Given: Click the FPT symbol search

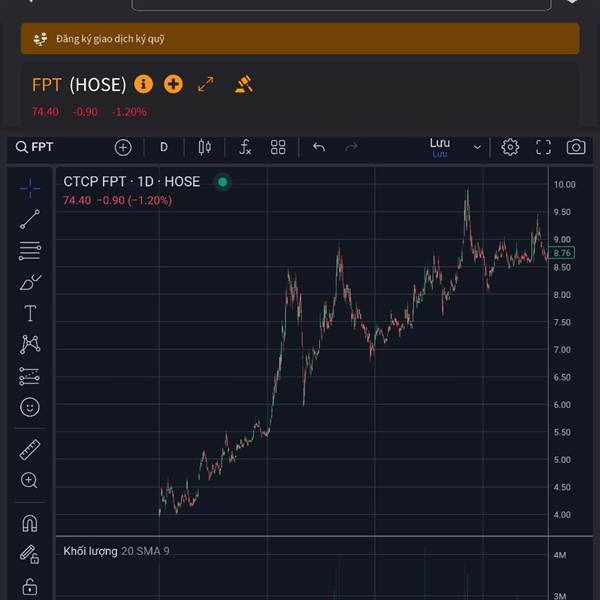Looking at the screenshot, I should pos(34,147).
